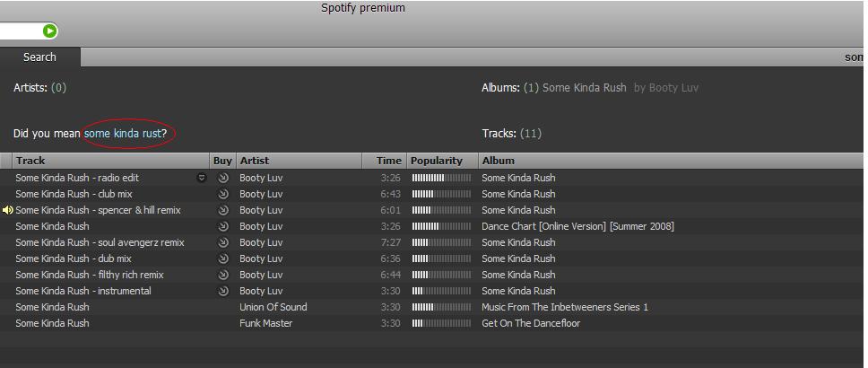Screen dimensions: 868x368
Task: Click buy icon for the club mix track
Action: click(x=223, y=194)
